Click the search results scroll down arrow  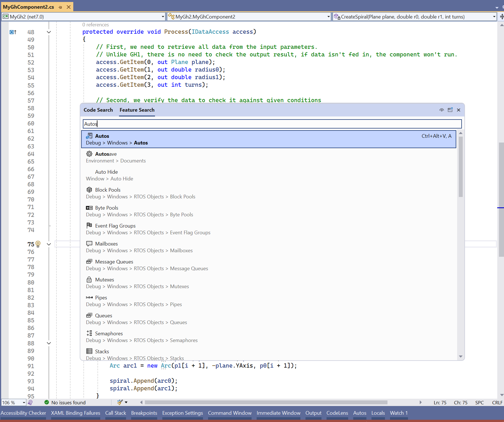point(460,357)
